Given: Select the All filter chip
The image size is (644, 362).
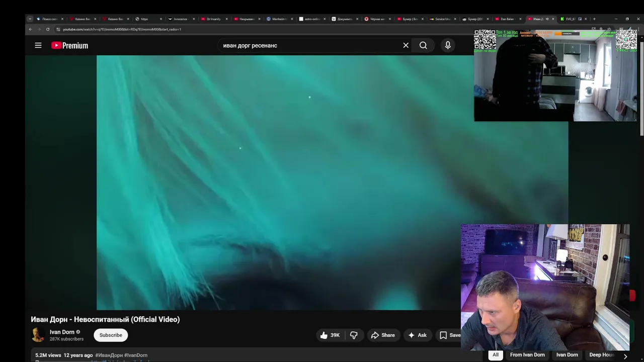Looking at the screenshot, I should coord(496,355).
